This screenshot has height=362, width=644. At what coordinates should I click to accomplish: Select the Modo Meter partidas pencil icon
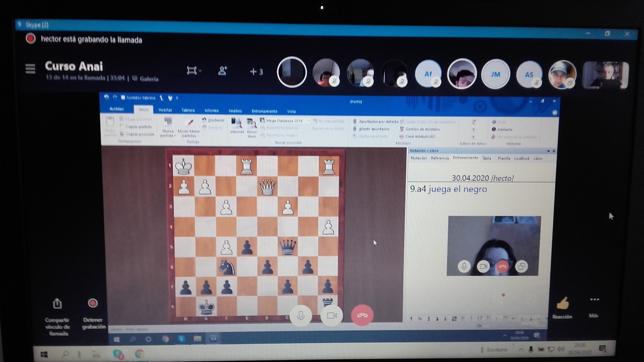[190, 122]
